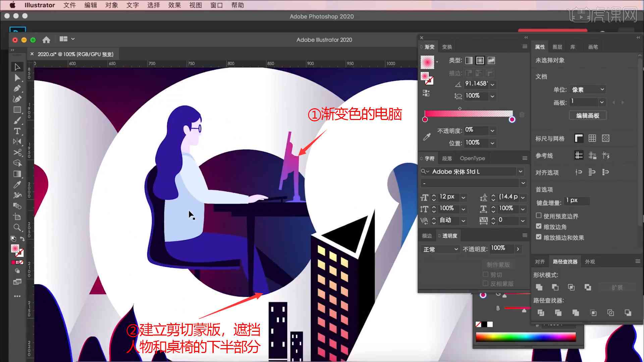Open the edit toolbar ellipsis

coord(17,296)
